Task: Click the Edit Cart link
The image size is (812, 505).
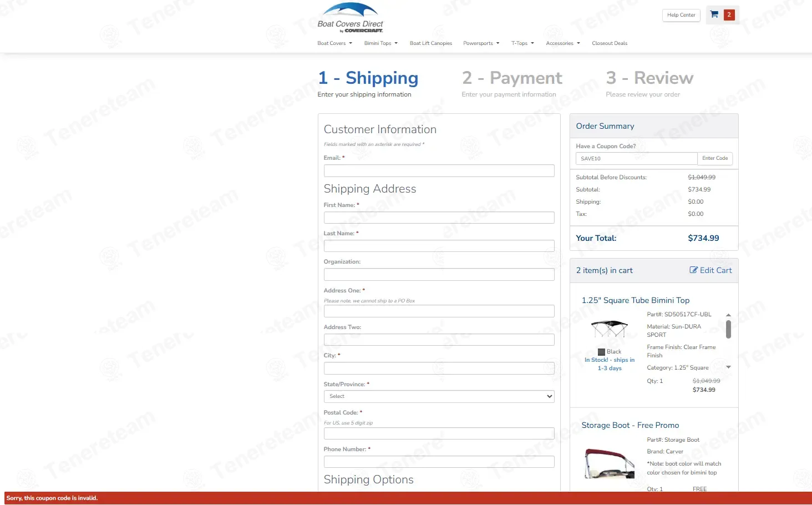Action: [710, 270]
